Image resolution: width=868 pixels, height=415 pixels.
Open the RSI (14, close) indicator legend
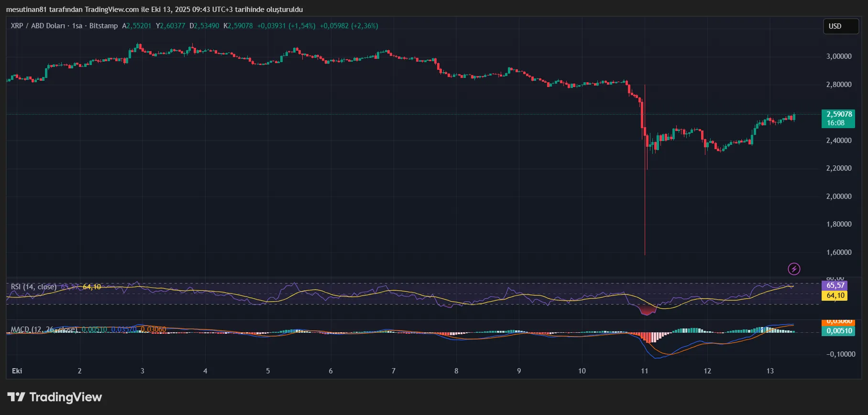point(33,287)
